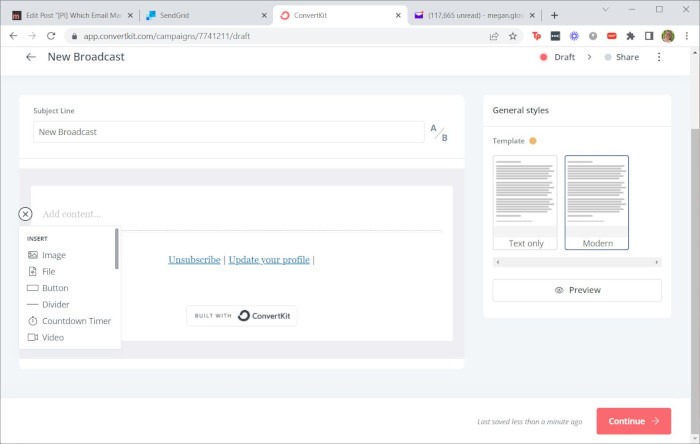Close the ConvertKit browser tab

(x=398, y=15)
